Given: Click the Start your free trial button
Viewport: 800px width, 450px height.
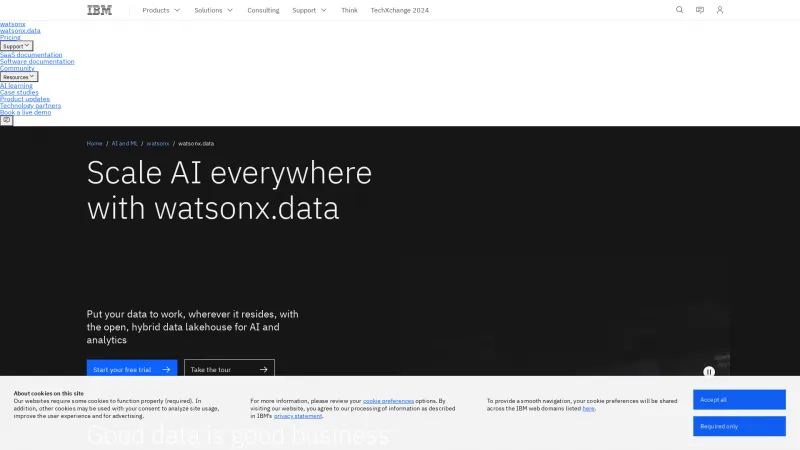Looking at the screenshot, I should (x=132, y=369).
